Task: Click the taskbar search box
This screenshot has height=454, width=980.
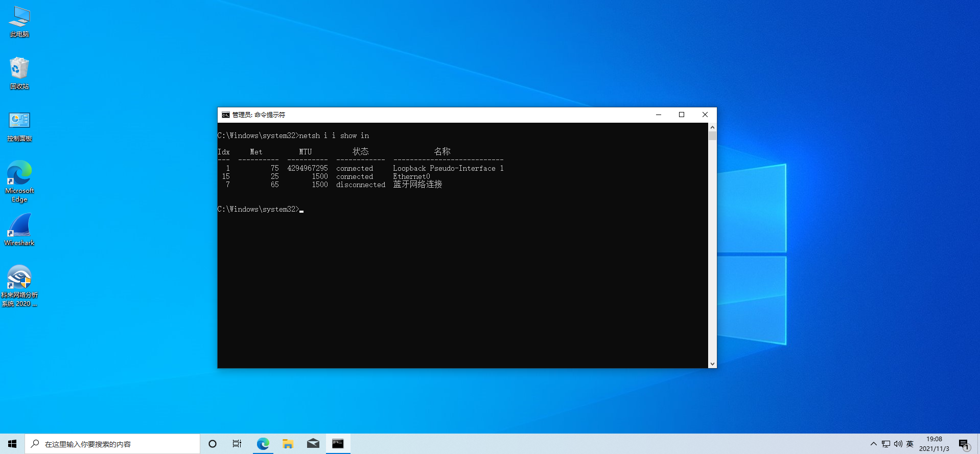Action: (112, 444)
